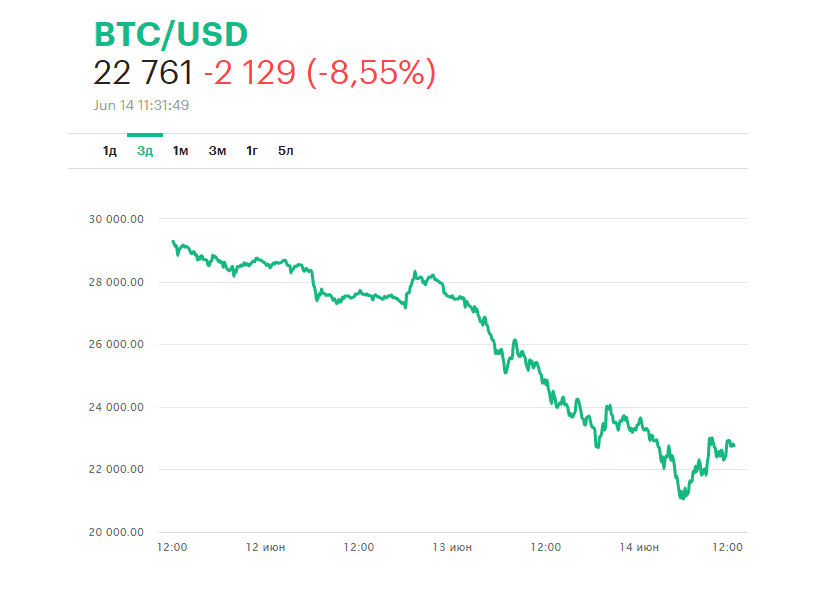Click the chart line's lowest point
This screenshot has width=819, height=592.
click(x=682, y=497)
